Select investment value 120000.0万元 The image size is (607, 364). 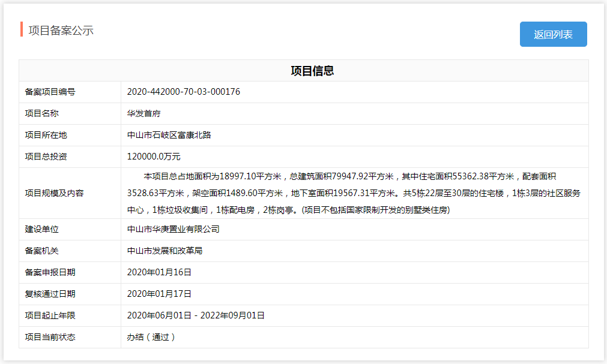pos(154,157)
